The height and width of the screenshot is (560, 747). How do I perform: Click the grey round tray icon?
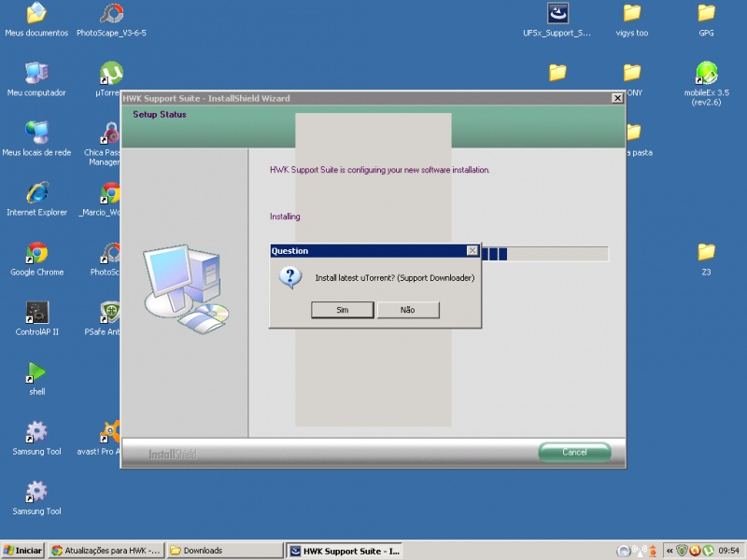coord(624,551)
